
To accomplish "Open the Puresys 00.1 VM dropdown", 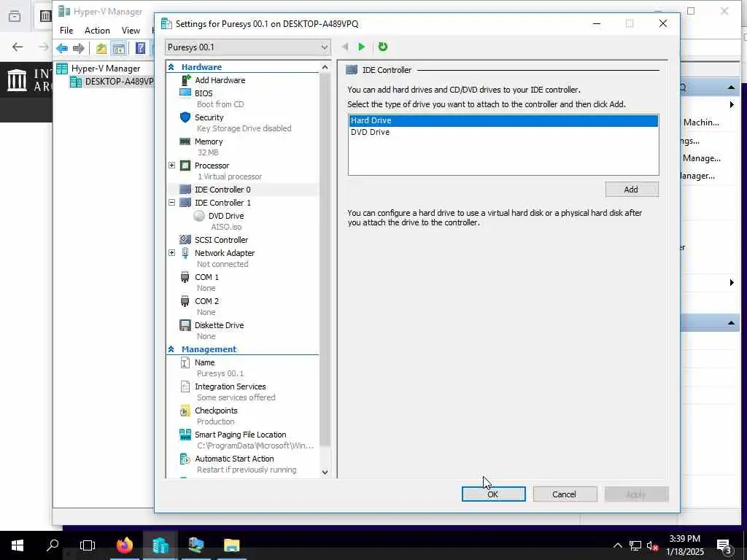I will 247,47.
